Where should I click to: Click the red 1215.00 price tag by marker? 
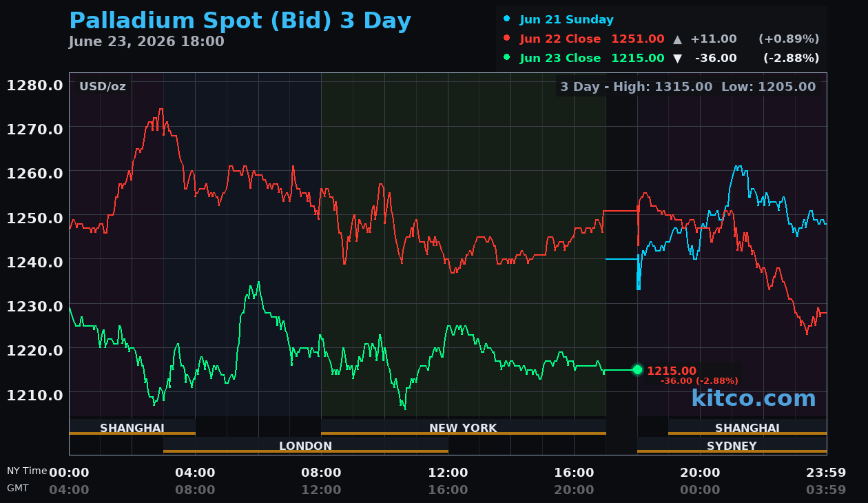click(672, 371)
